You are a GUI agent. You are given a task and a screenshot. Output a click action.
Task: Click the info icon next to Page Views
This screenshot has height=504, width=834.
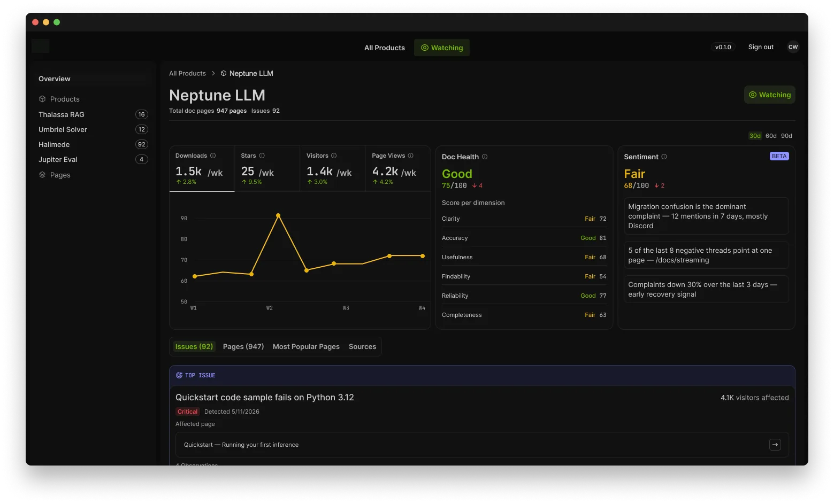pyautogui.click(x=411, y=156)
